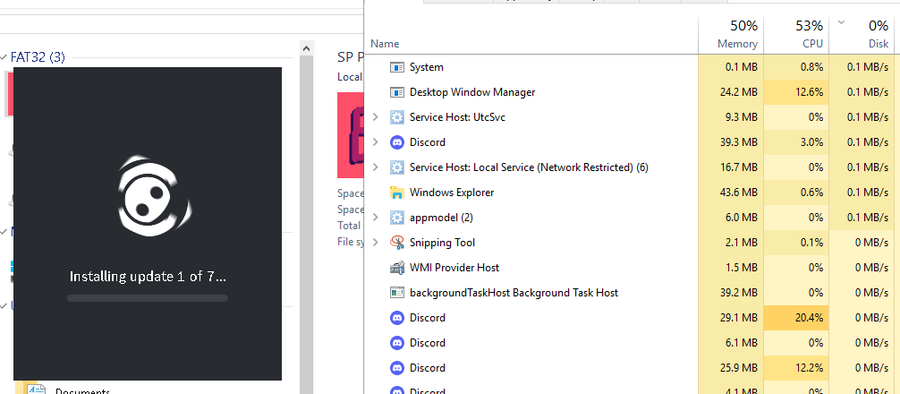Click the backgroundTaskHost process icon
The image size is (900, 394).
397,292
